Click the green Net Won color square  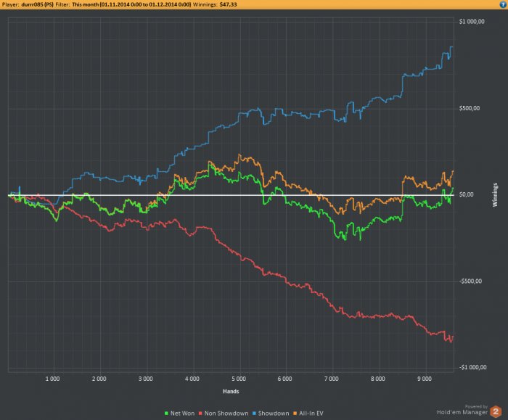tap(166, 413)
